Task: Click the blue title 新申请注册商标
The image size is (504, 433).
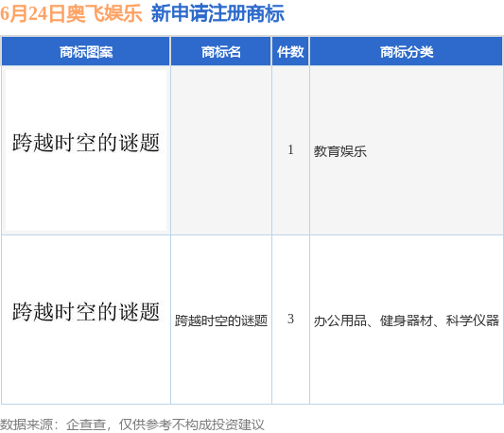Action: point(217,14)
